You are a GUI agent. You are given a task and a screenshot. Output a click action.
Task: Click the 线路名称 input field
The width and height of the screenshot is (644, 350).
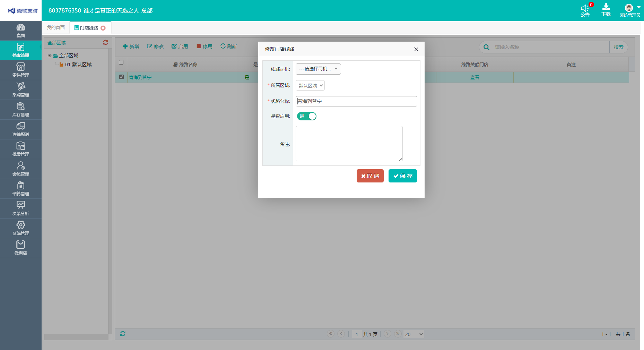click(356, 101)
